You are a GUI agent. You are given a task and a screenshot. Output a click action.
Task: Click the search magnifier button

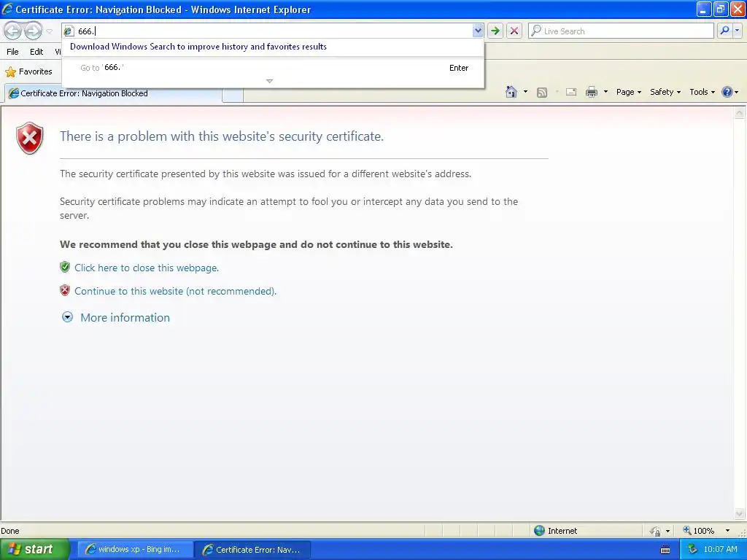click(724, 31)
